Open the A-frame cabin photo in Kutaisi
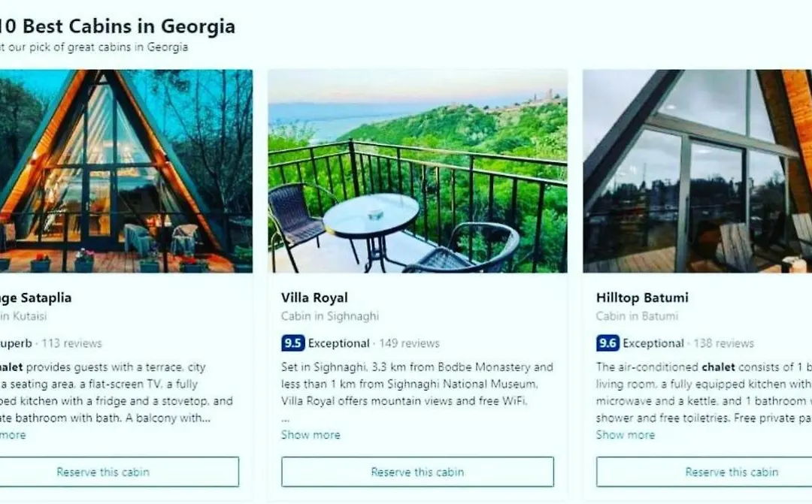812x504 pixels. pos(126,171)
